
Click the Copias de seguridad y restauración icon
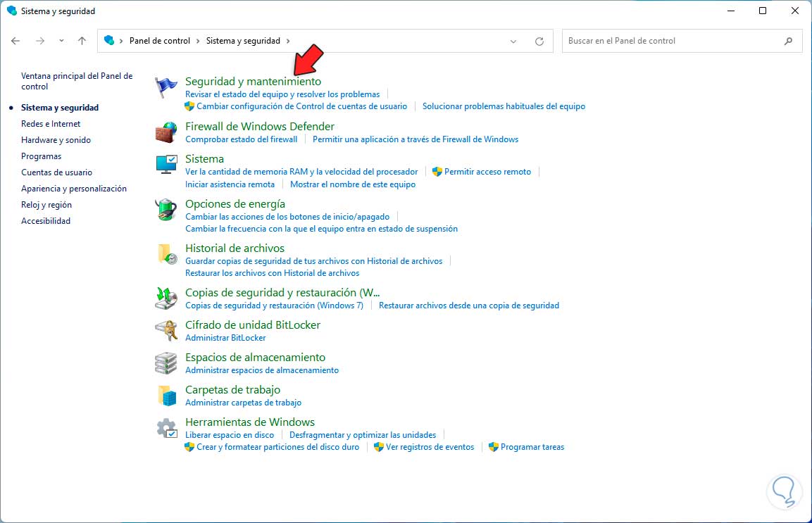click(165, 298)
